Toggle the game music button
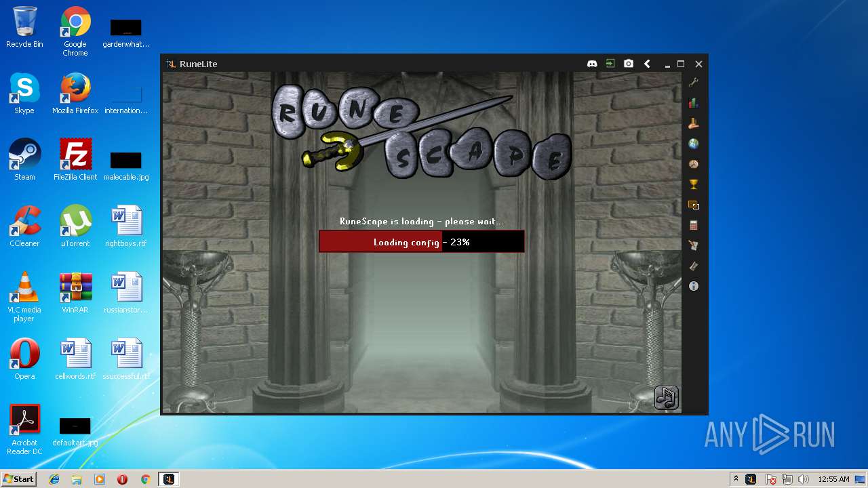 (x=667, y=398)
